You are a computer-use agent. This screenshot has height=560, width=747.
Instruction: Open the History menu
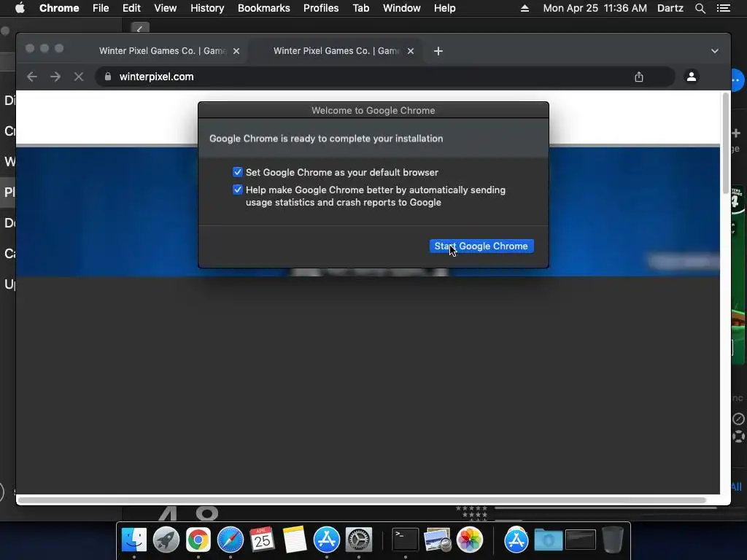coord(207,8)
